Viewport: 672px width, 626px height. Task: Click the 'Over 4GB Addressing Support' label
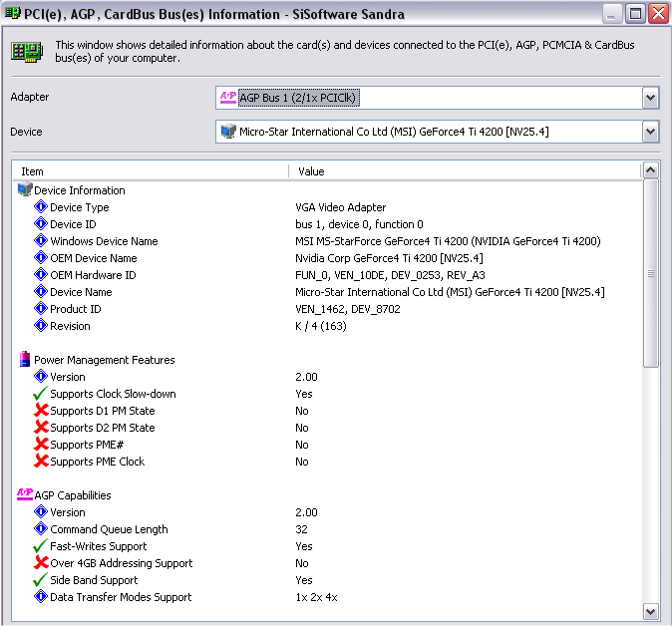click(122, 563)
